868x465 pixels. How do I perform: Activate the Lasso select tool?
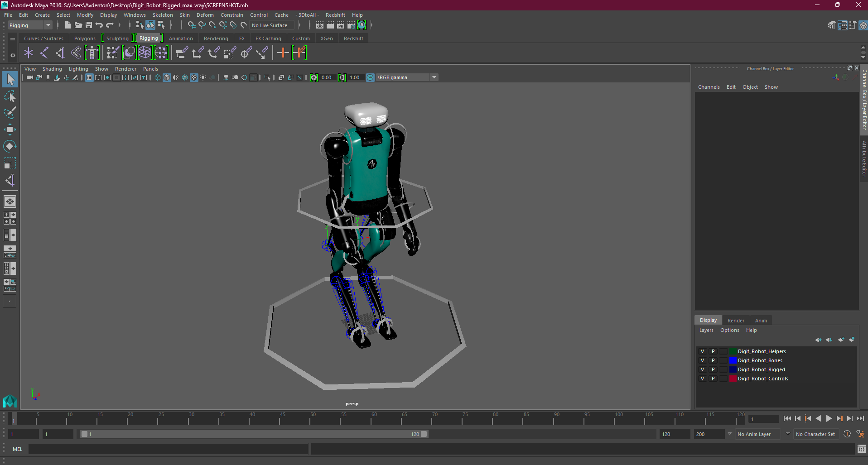pos(10,96)
